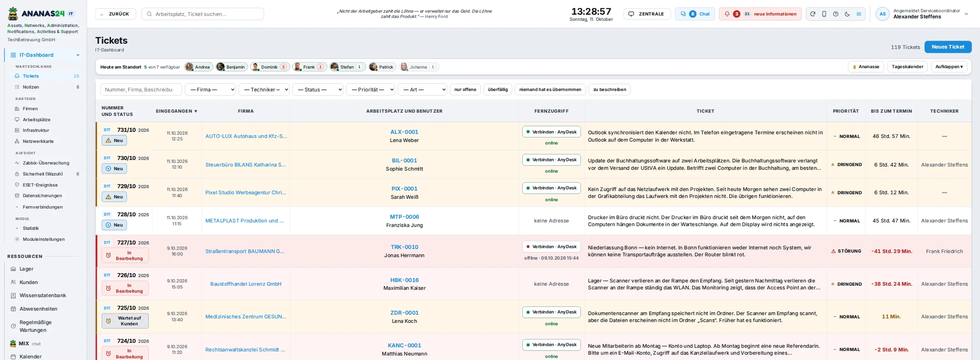Viewport: 980px width, 360px height.
Task: Click the refresh icon in top toolbar
Action: point(813,14)
